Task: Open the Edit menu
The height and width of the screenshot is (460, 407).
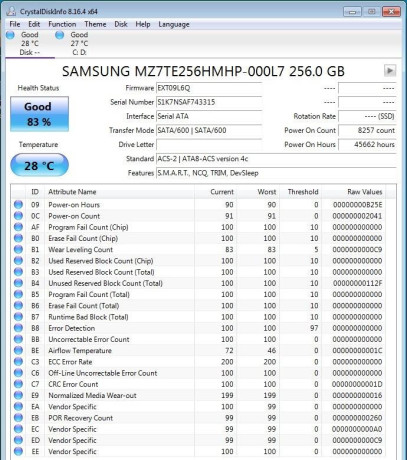Action: point(34,24)
